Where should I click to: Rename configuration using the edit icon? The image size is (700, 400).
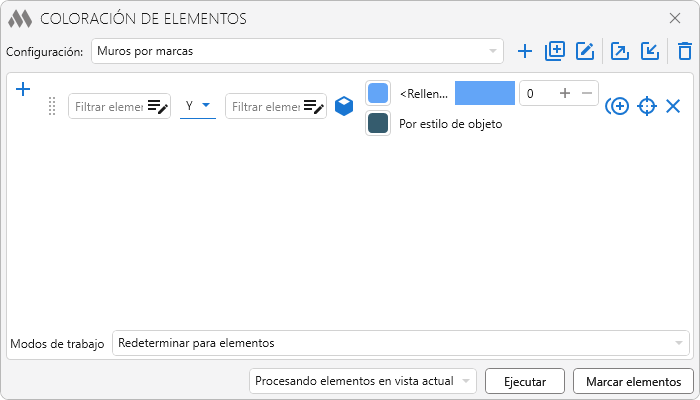[x=585, y=51]
